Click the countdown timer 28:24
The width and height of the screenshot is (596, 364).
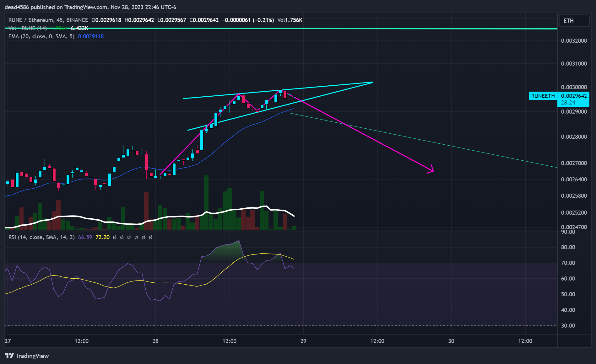click(568, 103)
